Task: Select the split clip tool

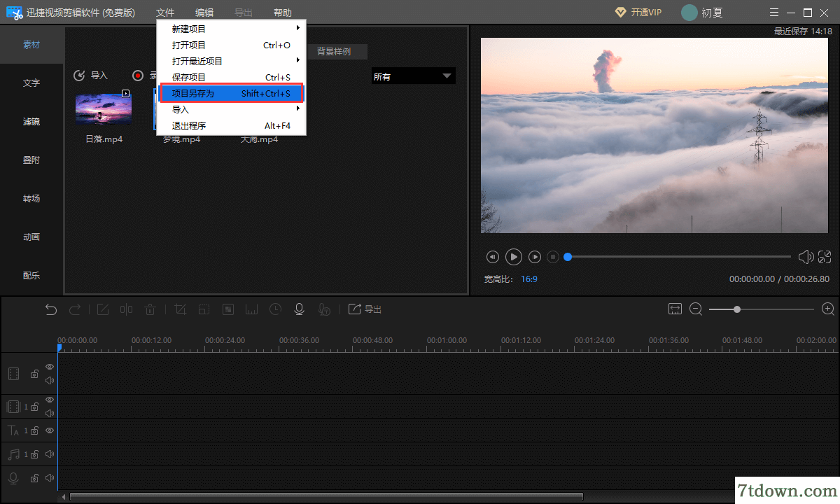Action: point(126,309)
